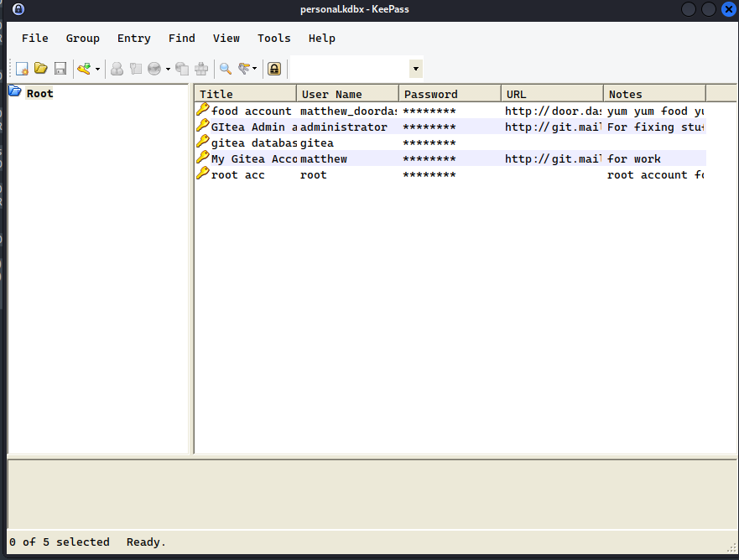
Task: Click the user name 'gitea'
Action: coord(317,143)
